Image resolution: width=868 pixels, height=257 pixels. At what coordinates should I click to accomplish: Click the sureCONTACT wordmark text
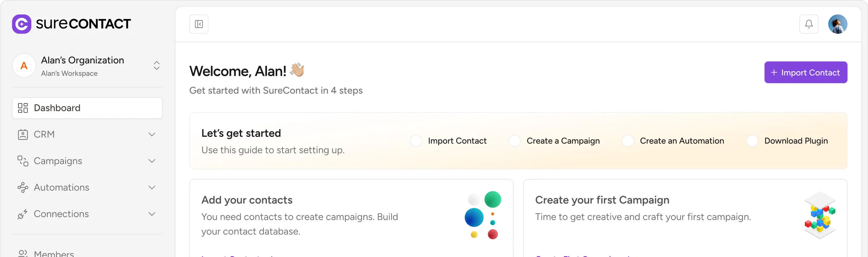click(83, 24)
